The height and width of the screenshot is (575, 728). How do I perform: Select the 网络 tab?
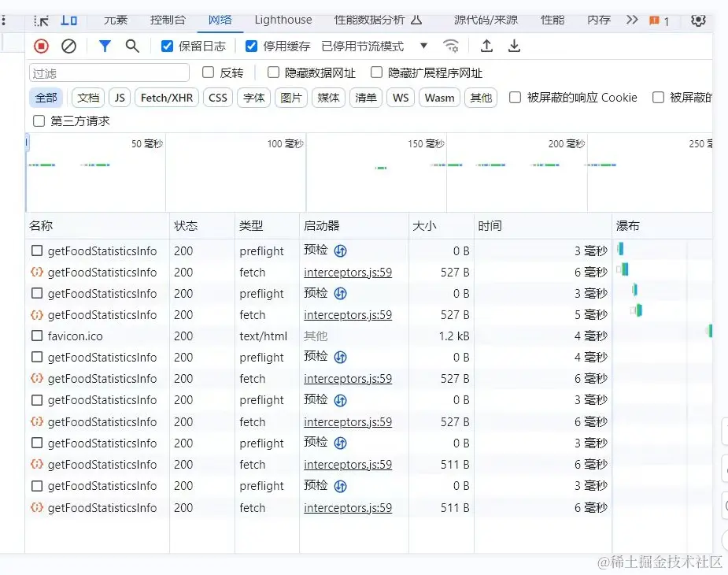point(220,20)
